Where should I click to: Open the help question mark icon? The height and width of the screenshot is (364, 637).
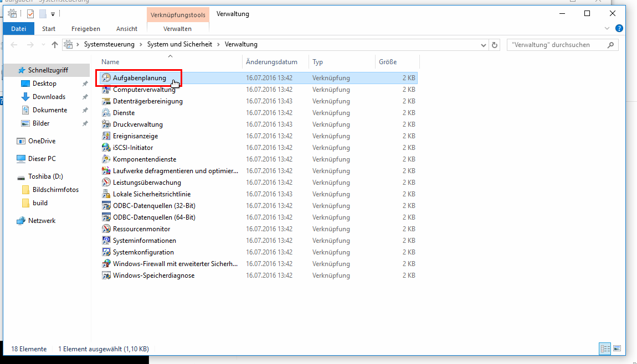[619, 28]
